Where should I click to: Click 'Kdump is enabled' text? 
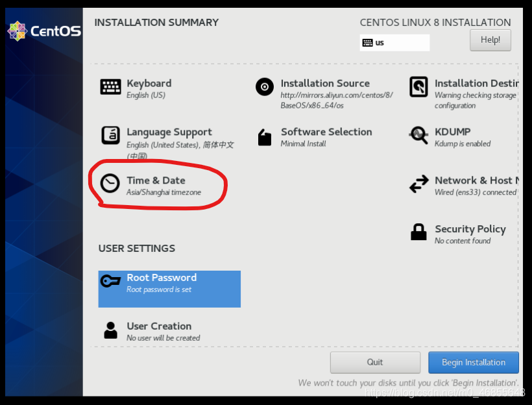[463, 143]
